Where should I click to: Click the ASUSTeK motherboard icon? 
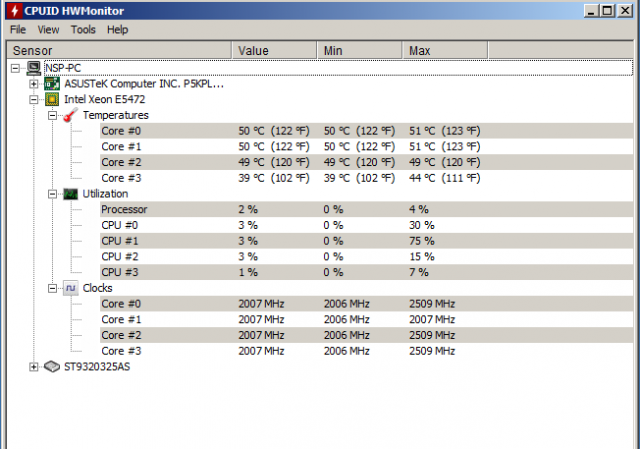click(54, 83)
